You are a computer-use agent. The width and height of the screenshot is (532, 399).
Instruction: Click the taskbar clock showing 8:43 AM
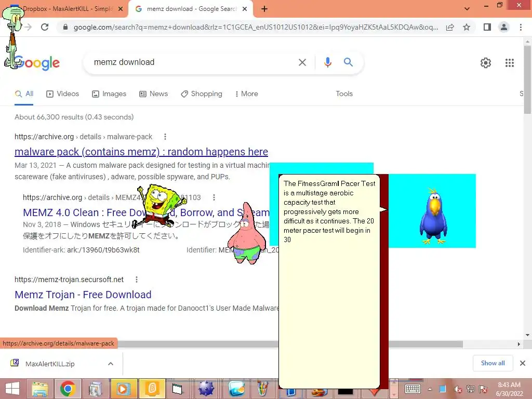pyautogui.click(x=509, y=389)
